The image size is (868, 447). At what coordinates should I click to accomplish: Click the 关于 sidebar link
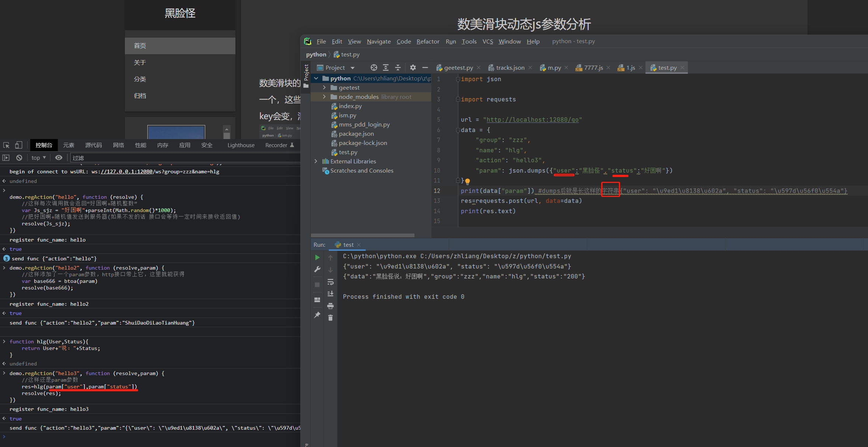pyautogui.click(x=140, y=63)
